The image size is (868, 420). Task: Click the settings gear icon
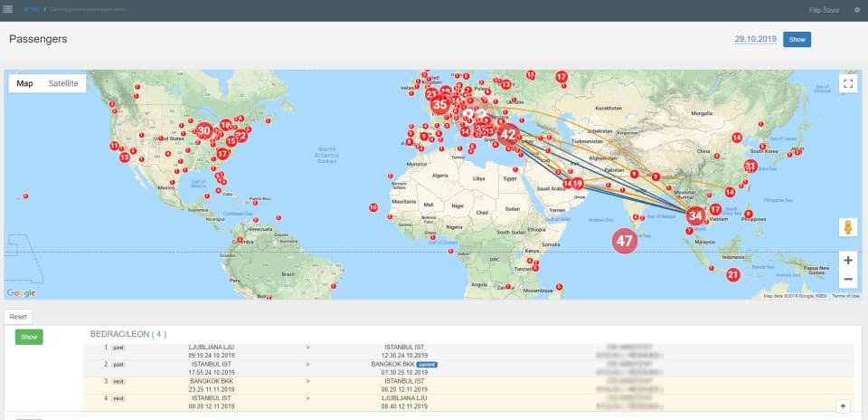point(857,10)
